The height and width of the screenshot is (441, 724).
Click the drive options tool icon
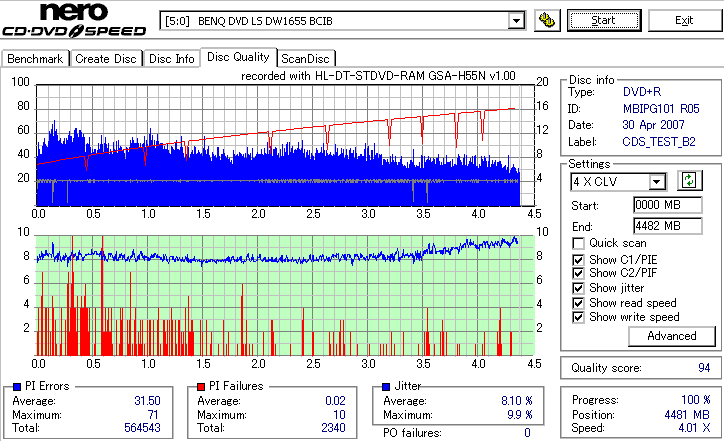(x=547, y=20)
